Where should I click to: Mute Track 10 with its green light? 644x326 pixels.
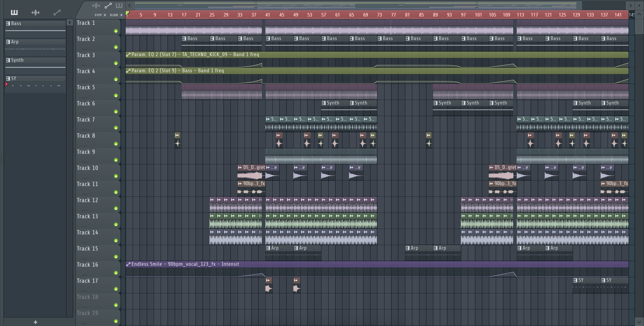116,176
